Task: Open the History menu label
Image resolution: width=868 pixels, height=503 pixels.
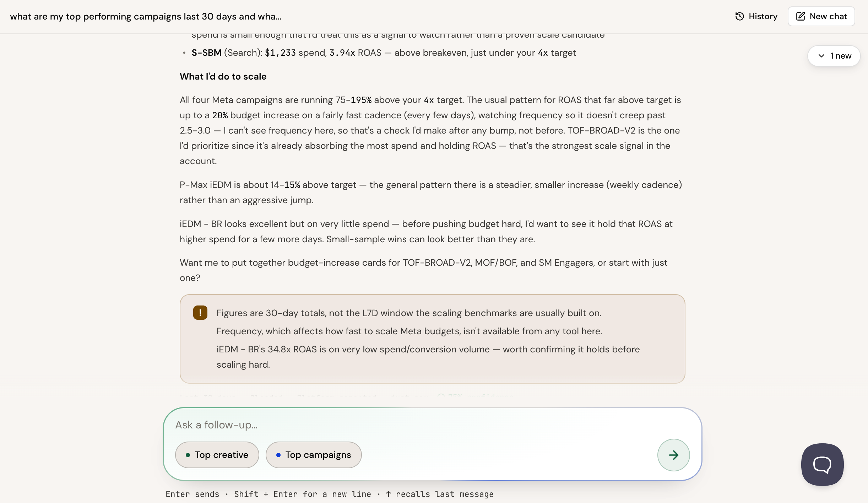Action: pyautogui.click(x=763, y=16)
